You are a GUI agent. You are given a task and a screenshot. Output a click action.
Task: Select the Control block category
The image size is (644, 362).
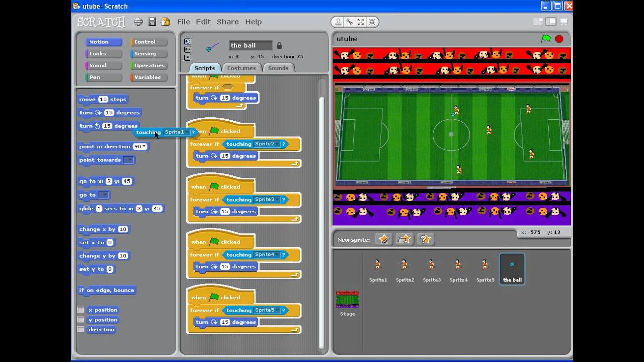point(148,42)
